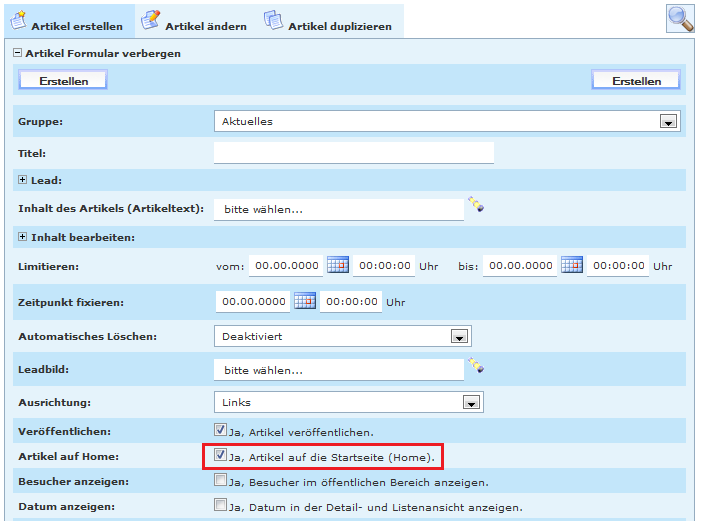Click the left Erstellen button
This screenshot has width=702, height=521.
point(63,81)
